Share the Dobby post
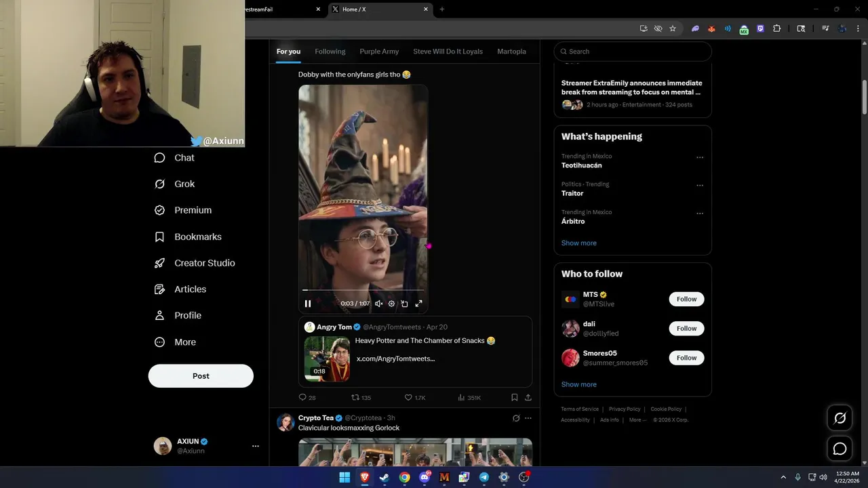The image size is (868, 488). (x=528, y=397)
